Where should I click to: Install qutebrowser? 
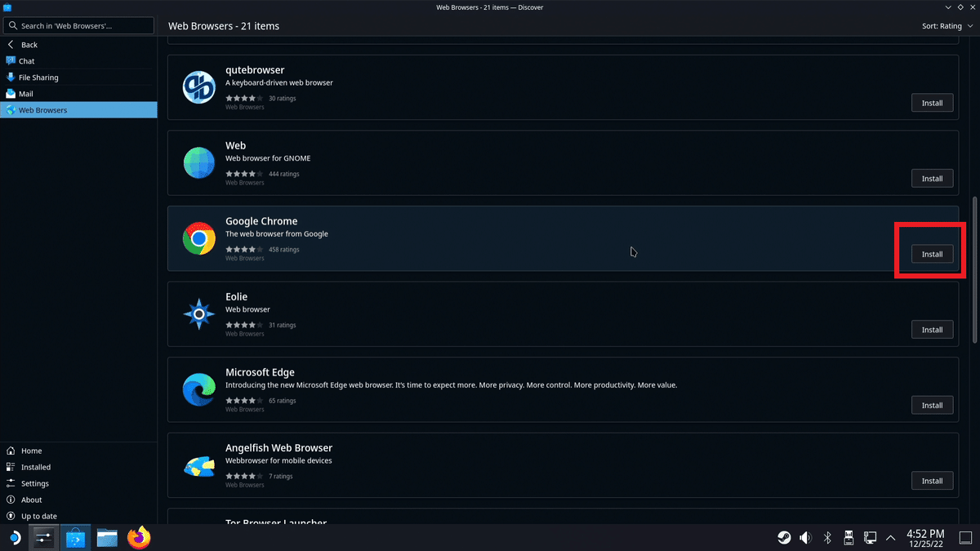932,103
